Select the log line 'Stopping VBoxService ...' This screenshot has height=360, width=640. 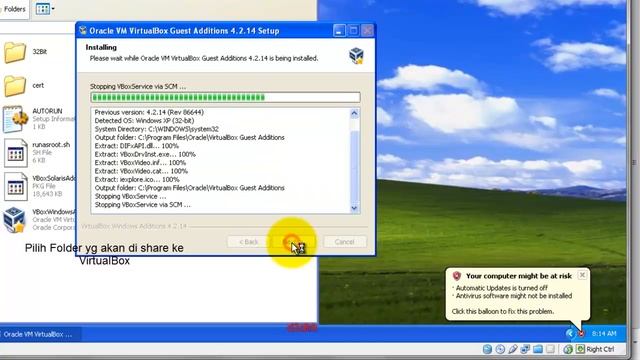(130, 196)
